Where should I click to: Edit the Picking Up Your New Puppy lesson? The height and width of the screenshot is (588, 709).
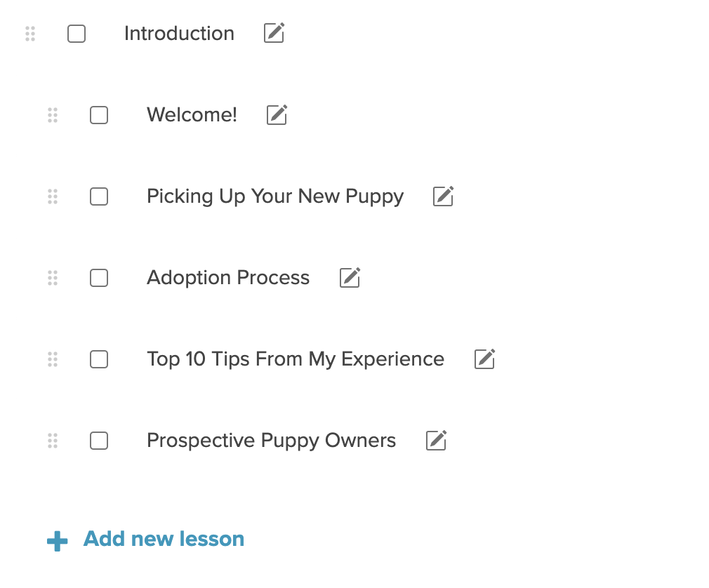coord(443,196)
